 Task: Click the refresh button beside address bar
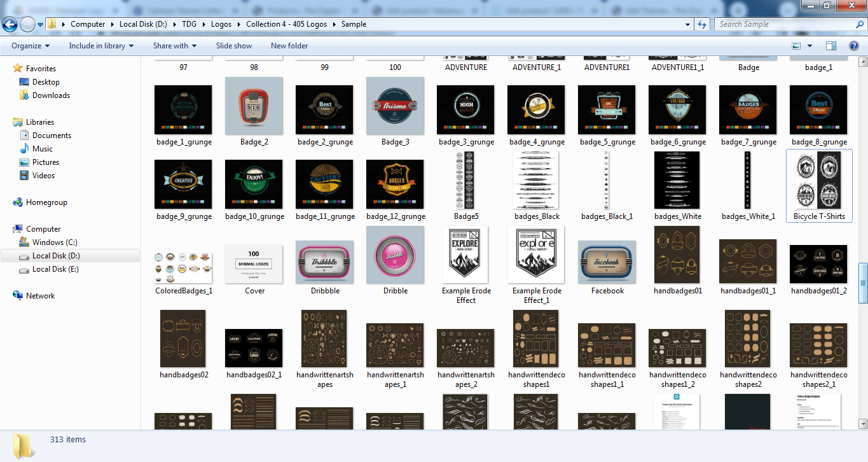click(x=702, y=24)
